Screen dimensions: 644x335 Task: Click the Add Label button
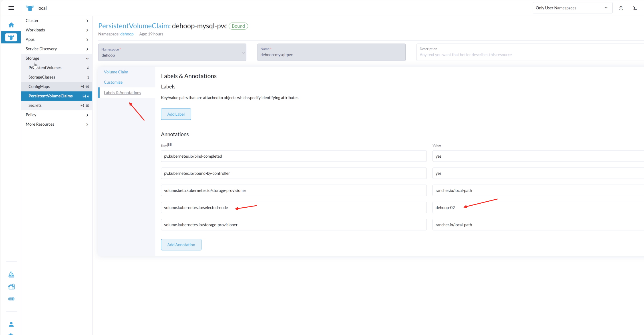point(176,114)
